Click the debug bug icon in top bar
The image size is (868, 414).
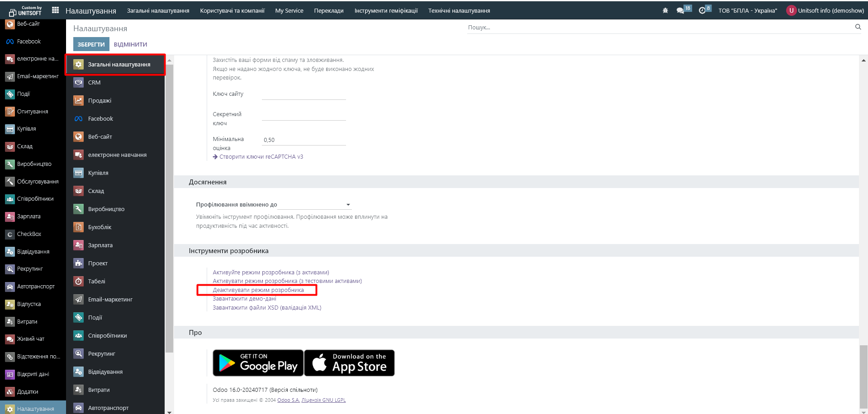(665, 10)
